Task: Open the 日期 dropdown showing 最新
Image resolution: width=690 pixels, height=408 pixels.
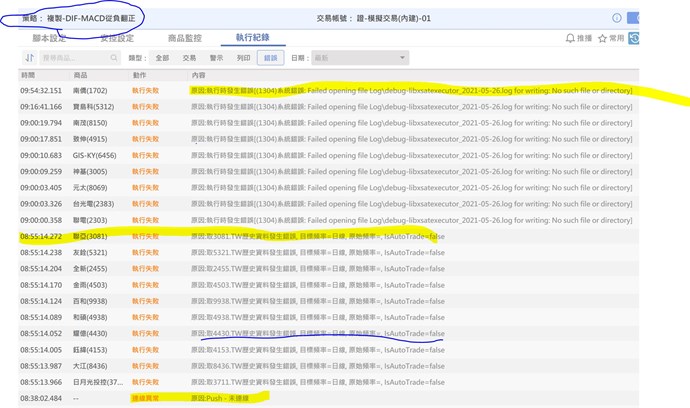Action: point(359,58)
